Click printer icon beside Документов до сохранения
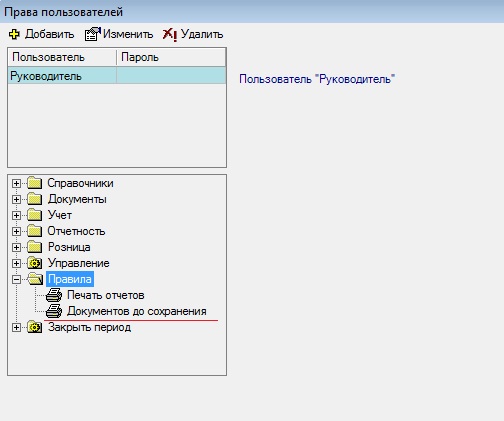The width and height of the screenshot is (504, 421). point(54,311)
